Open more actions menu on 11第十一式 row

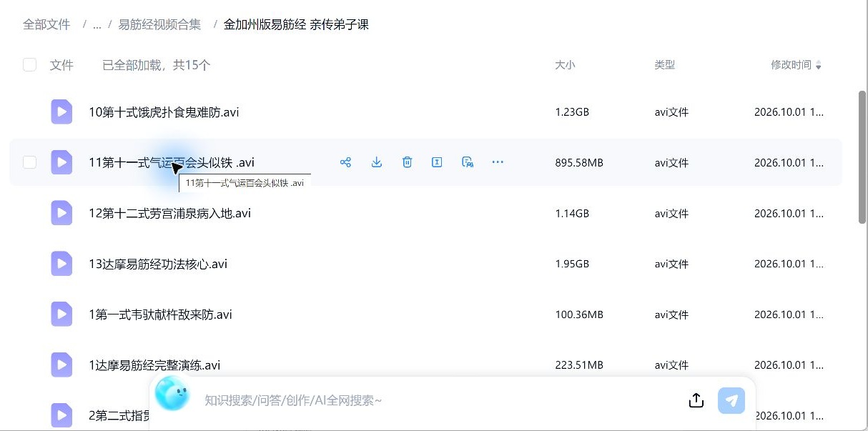[498, 162]
